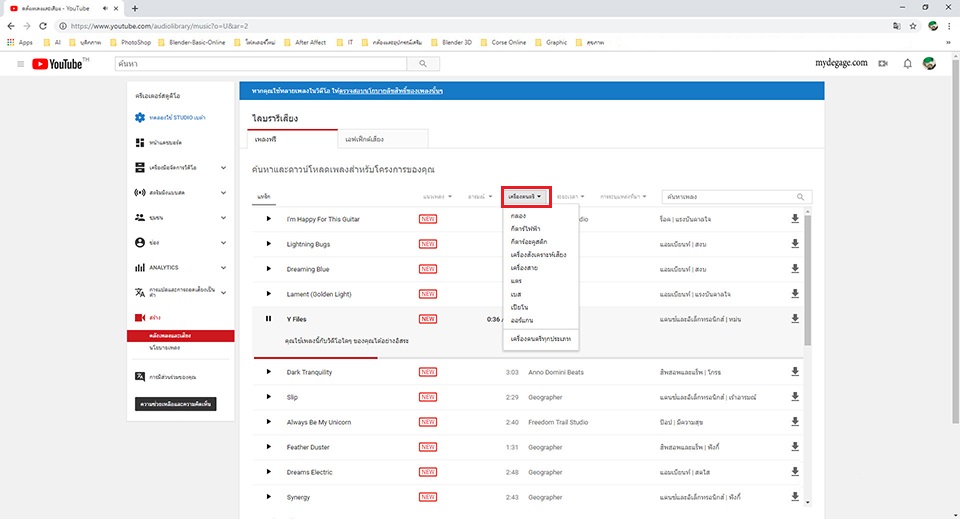The height and width of the screenshot is (519, 960).
Task: Open the hamburger guide menu
Action: (x=20, y=64)
